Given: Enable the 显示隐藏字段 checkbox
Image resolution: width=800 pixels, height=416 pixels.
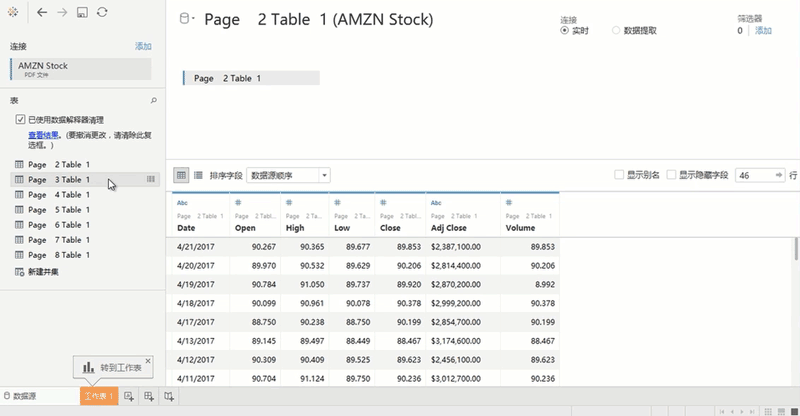Looking at the screenshot, I should click(x=671, y=175).
